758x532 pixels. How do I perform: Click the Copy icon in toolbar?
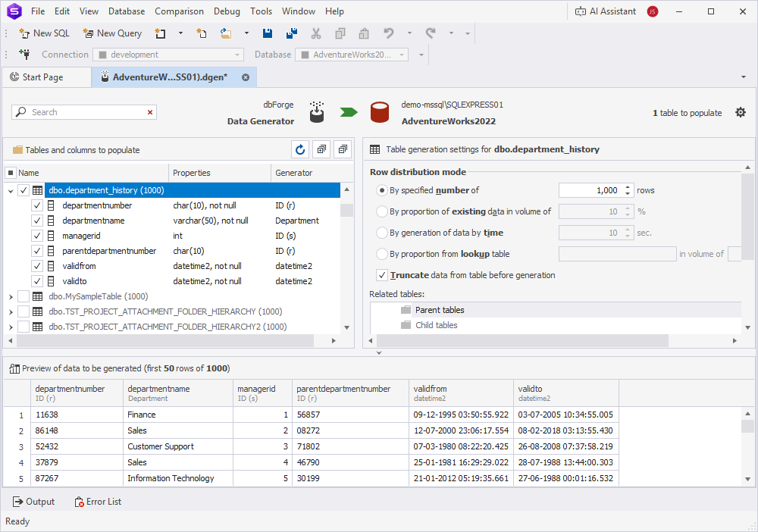tap(340, 33)
